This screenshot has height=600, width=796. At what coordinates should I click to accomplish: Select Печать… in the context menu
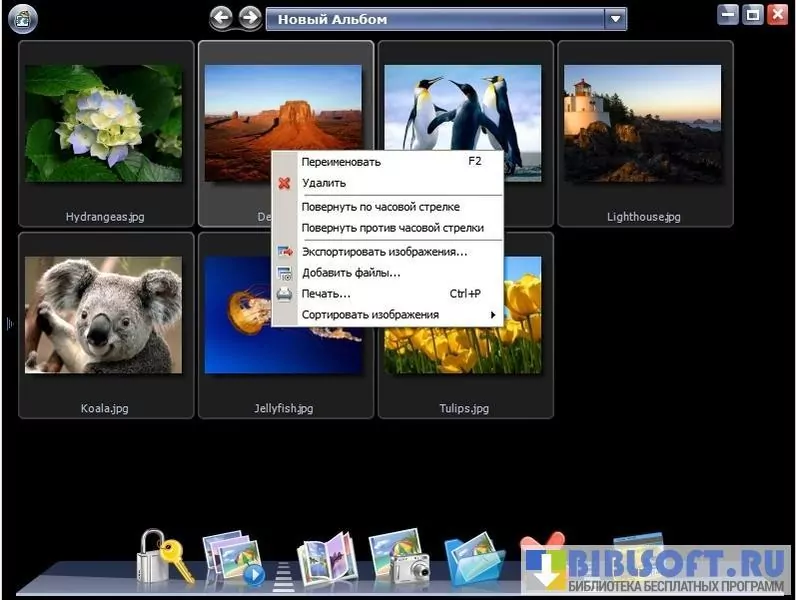(326, 294)
